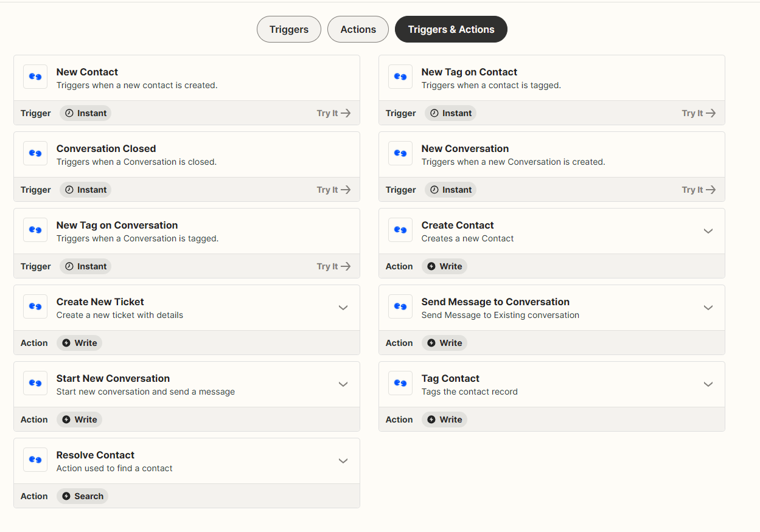Click the Instant badge under New Contact
Viewport: 760px width, 532px height.
[85, 113]
